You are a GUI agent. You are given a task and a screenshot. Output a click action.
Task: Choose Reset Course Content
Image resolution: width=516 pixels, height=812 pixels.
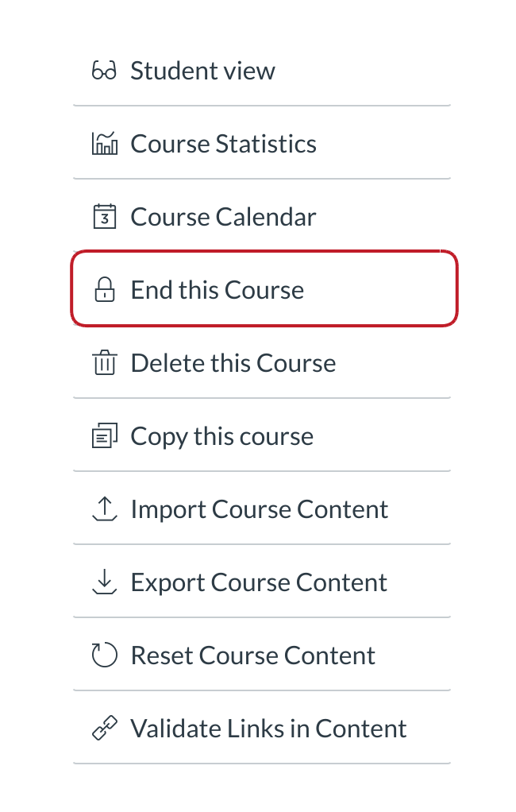[x=253, y=655]
